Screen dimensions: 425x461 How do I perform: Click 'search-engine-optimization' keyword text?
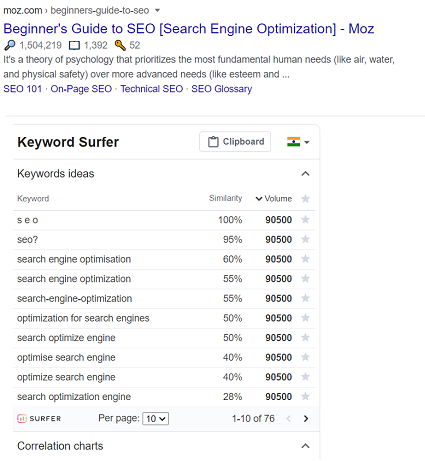pos(75,299)
